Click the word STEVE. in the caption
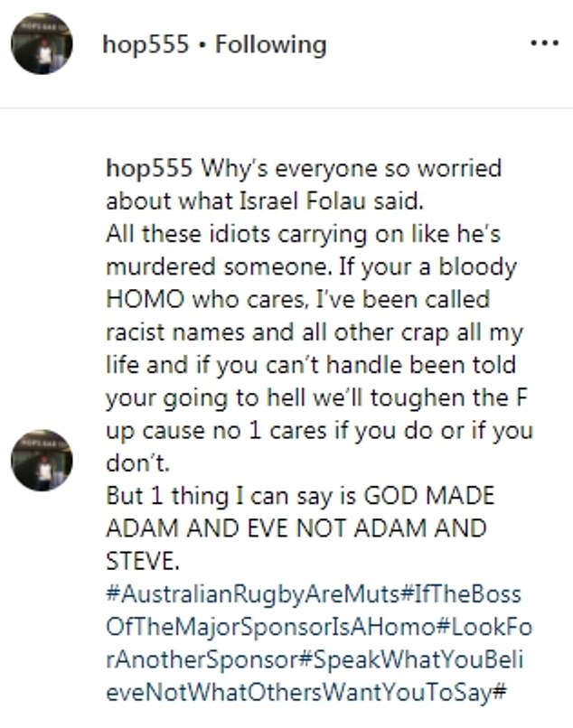 point(143,561)
